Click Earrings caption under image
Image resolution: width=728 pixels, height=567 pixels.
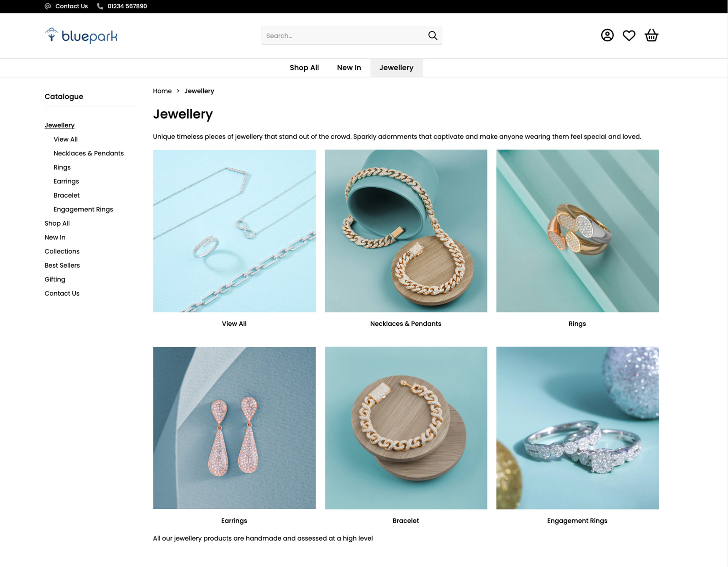click(x=234, y=521)
